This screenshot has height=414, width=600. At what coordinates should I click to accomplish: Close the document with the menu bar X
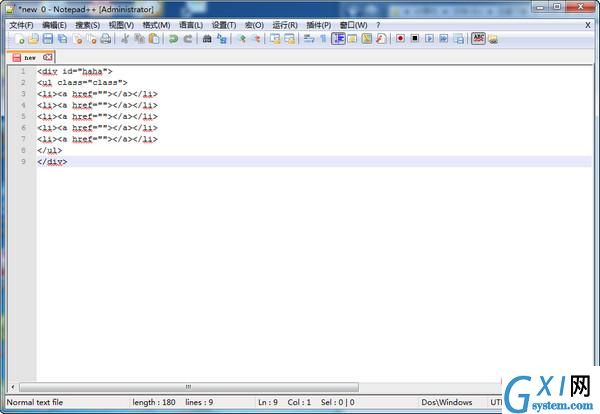pyautogui.click(x=588, y=25)
